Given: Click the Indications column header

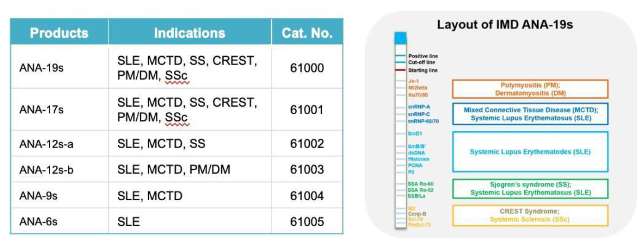Looking at the screenshot, I should (190, 33).
